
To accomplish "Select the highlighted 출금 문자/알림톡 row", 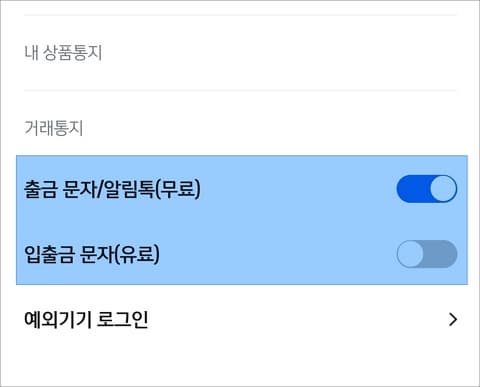I will tap(242, 189).
